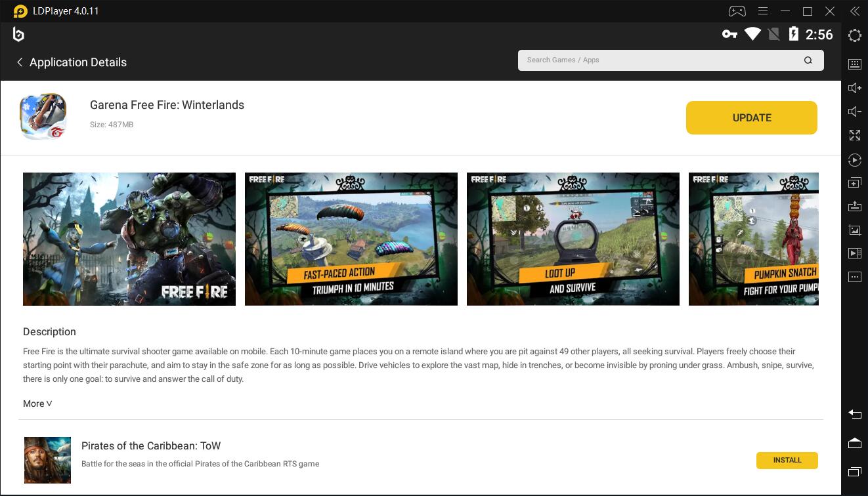
Task: Go back from Application Details
Action: [20, 62]
